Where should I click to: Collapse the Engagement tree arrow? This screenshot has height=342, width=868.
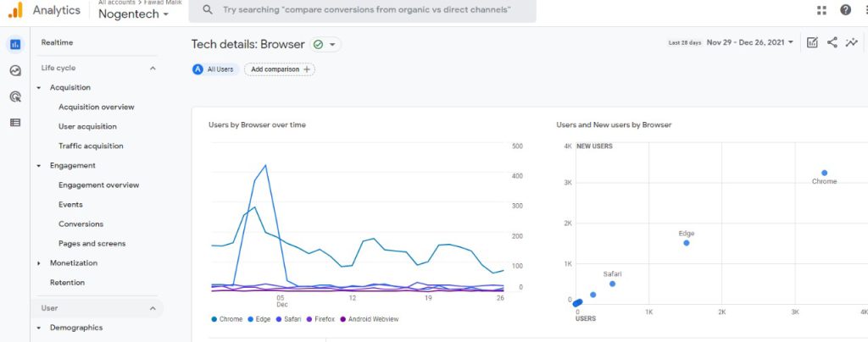point(39,166)
